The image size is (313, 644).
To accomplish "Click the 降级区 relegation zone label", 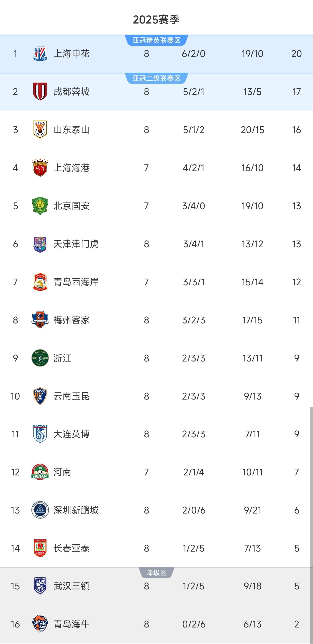I will coord(156,572).
